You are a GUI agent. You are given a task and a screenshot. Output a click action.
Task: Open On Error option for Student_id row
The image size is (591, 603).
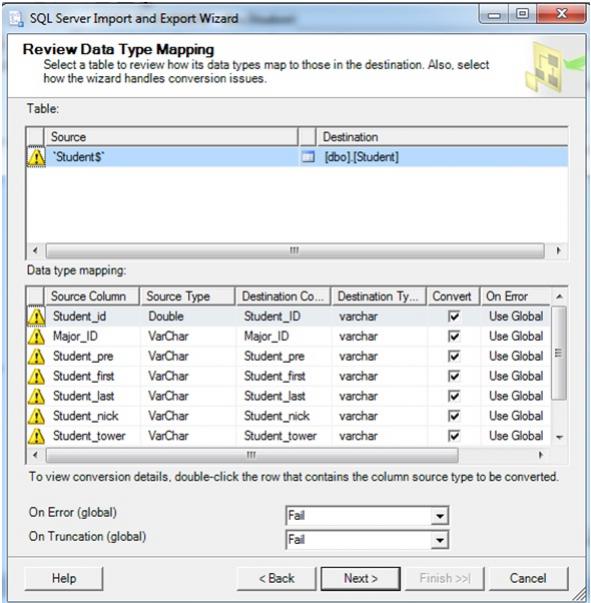coord(516,316)
